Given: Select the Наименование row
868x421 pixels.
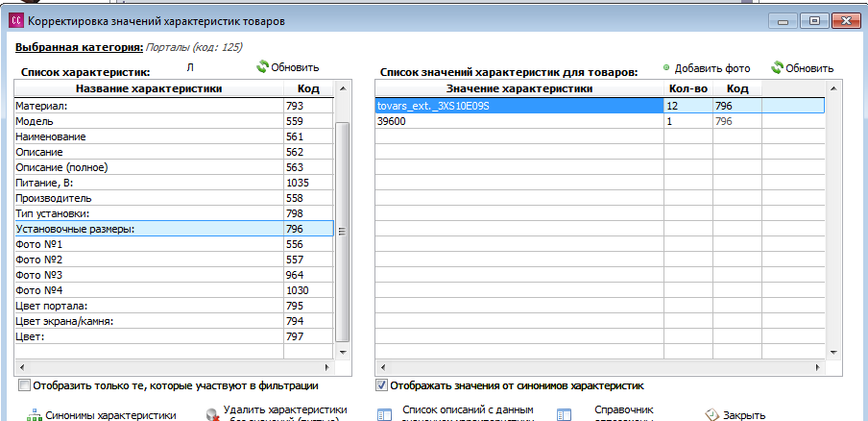Looking at the screenshot, I should [x=174, y=136].
